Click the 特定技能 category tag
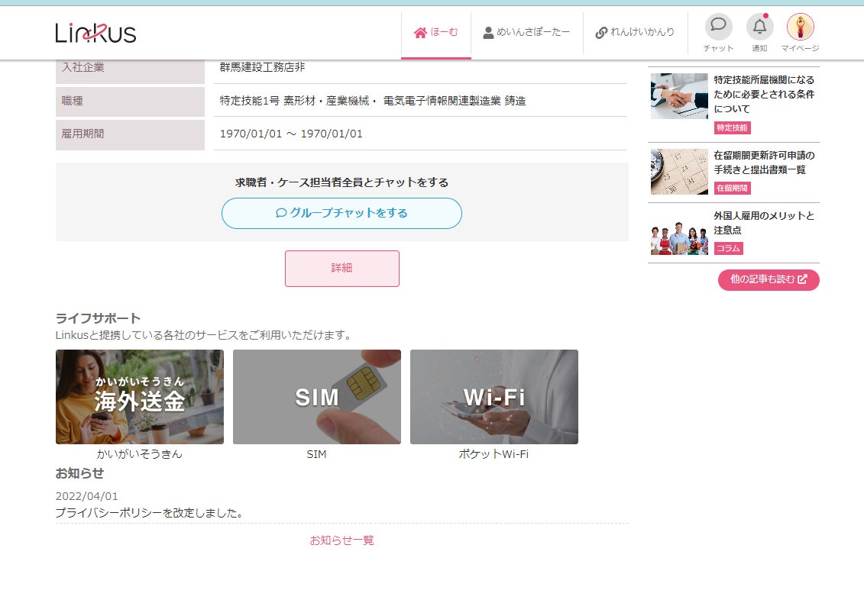The image size is (864, 616). tap(732, 127)
